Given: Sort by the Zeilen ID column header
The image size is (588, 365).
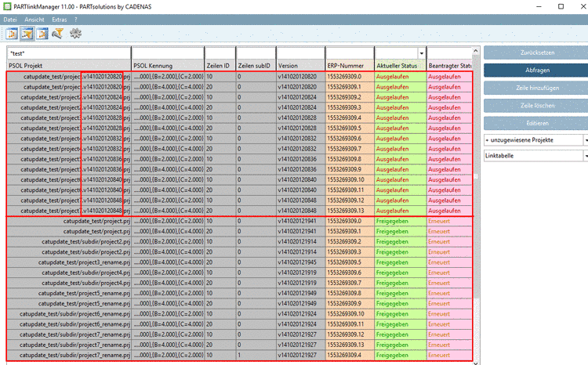Looking at the screenshot, I should (220, 66).
